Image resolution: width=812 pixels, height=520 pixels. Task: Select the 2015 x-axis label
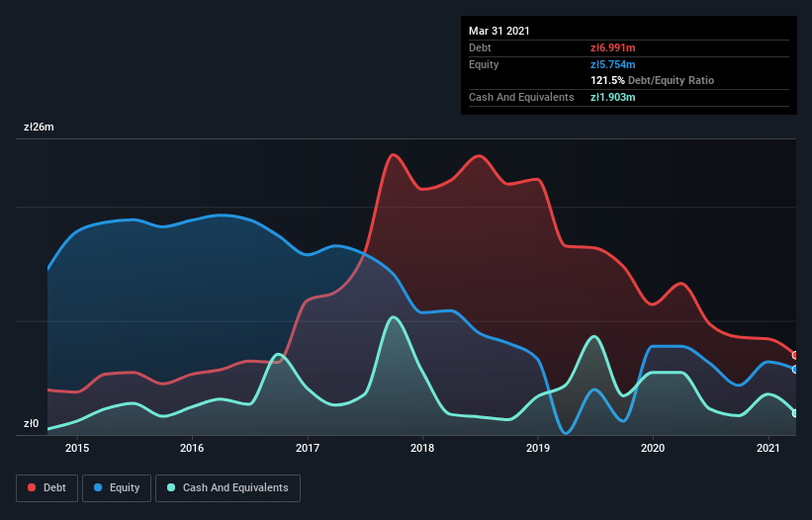coord(77,448)
